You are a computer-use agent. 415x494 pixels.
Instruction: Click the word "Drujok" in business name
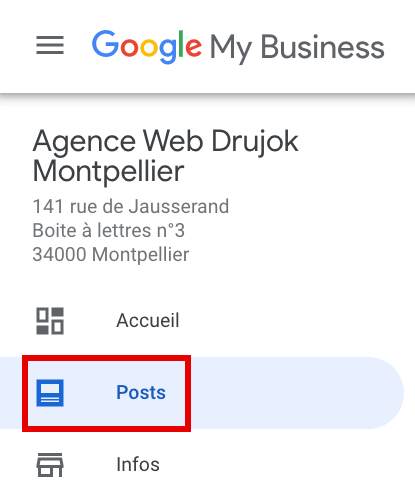pyautogui.click(x=255, y=143)
